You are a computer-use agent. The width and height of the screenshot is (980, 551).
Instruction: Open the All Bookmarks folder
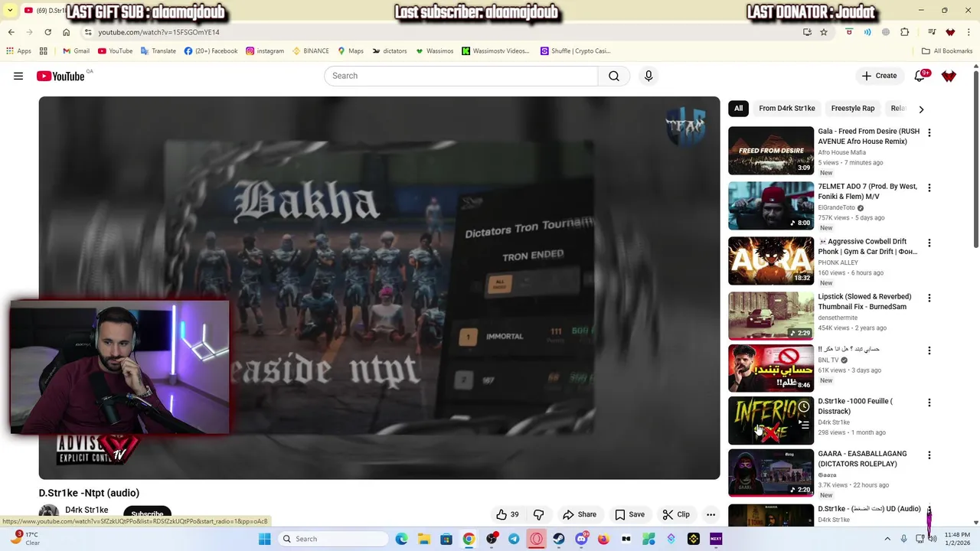(x=947, y=51)
